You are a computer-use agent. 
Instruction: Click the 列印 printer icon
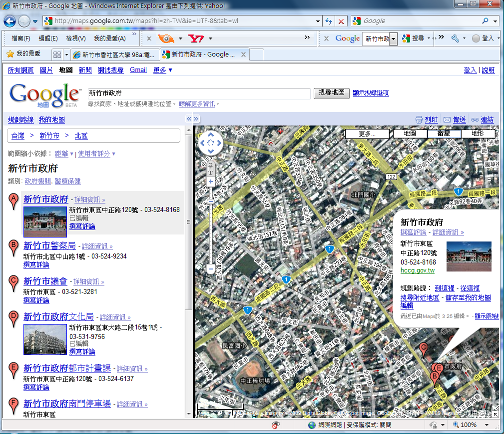[x=419, y=119]
